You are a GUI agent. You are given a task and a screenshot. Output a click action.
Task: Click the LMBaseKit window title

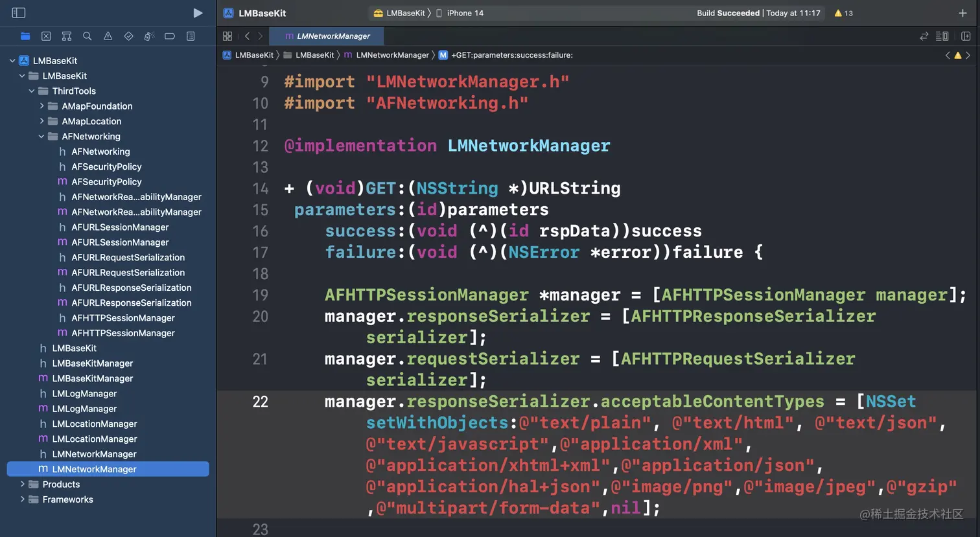[262, 13]
